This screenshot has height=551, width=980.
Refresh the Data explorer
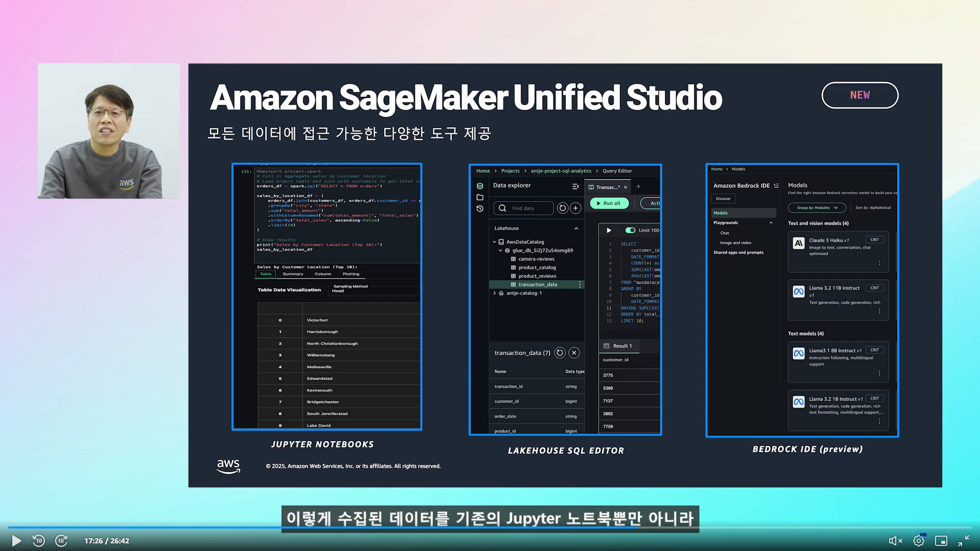point(562,208)
